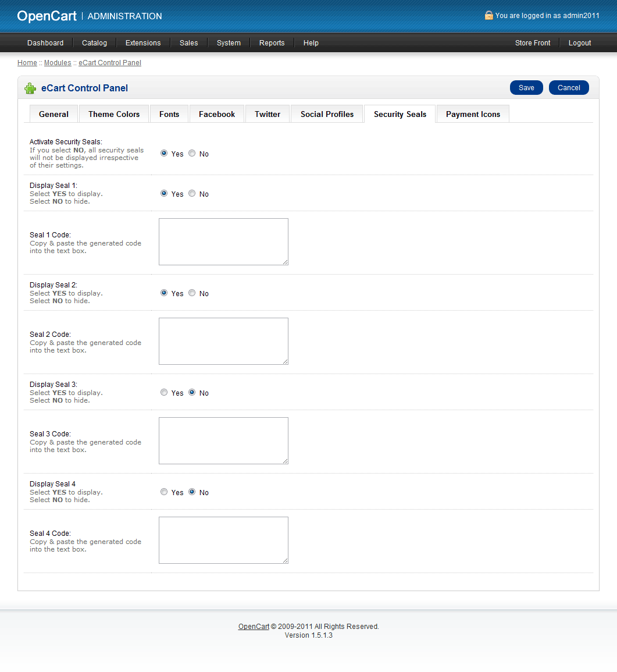Switch to the Payment Icons tab
This screenshot has height=672, width=617.
pyautogui.click(x=473, y=114)
